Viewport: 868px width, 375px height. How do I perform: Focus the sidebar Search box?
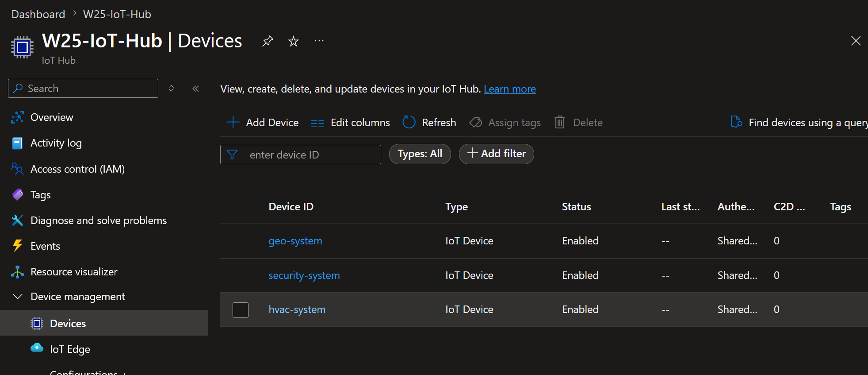[x=83, y=89]
